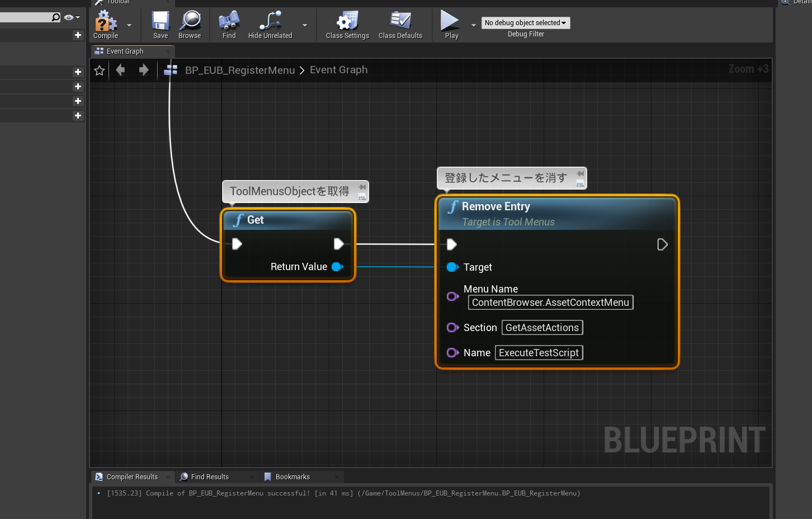Open the No debug object selected dropdown
The image size is (812, 519).
[x=525, y=22]
